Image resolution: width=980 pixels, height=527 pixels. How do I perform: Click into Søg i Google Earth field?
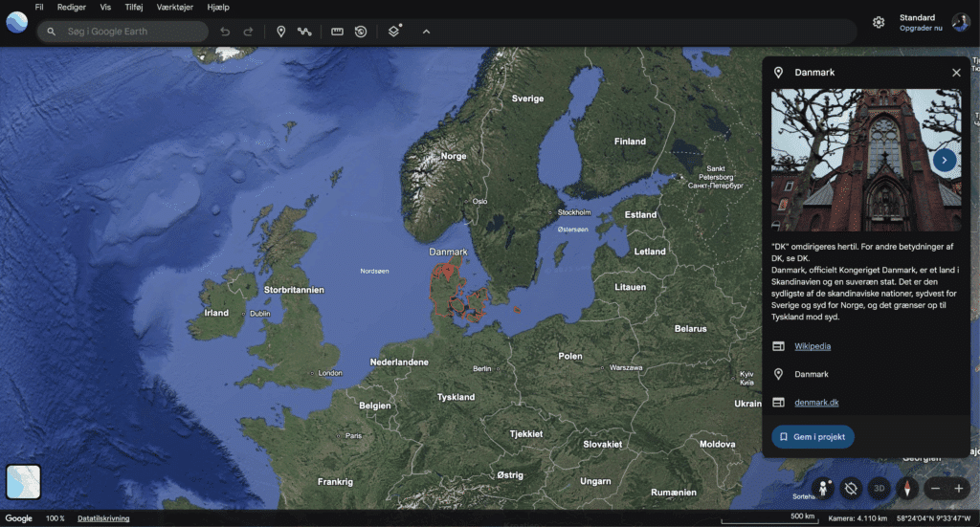click(123, 32)
